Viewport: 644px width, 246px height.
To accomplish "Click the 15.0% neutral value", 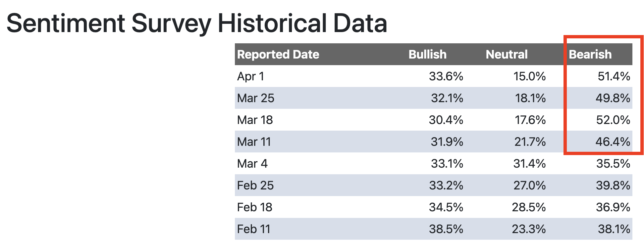I will point(529,76).
